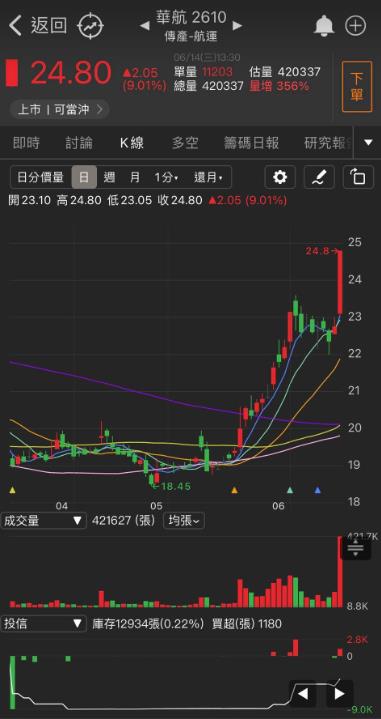Open the 上市 | 可當沖 info chip
Screen dimensions: 381x719
[x=59, y=110]
